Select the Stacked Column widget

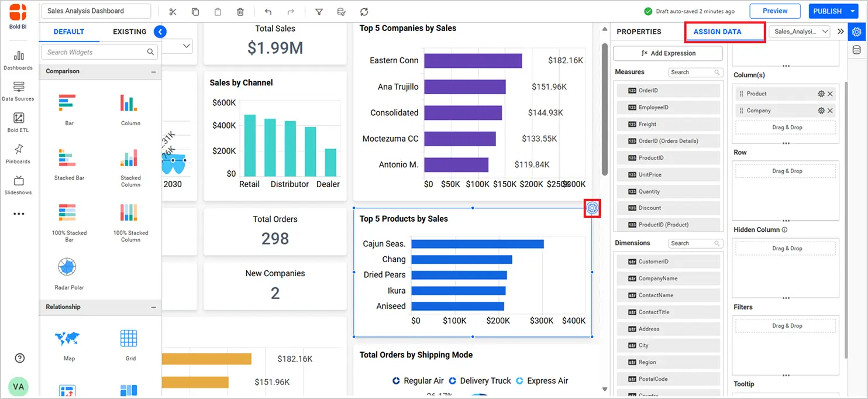pos(130,167)
